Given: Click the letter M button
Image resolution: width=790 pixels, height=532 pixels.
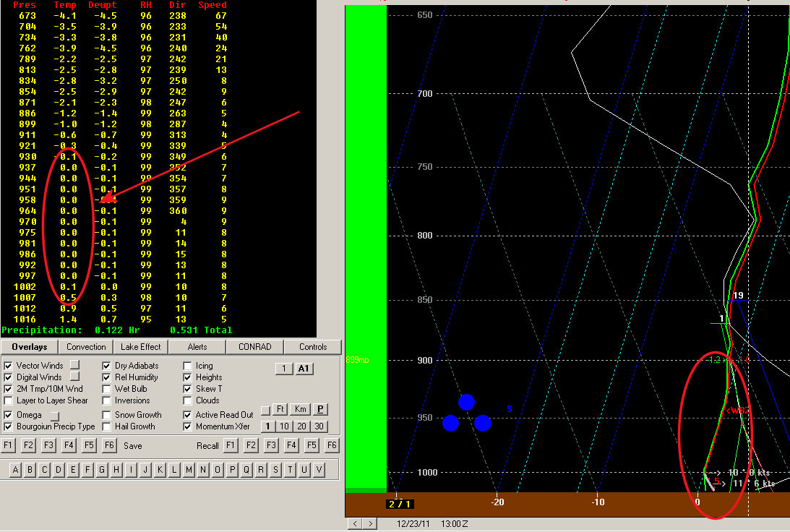Looking at the screenshot, I should (x=189, y=470).
